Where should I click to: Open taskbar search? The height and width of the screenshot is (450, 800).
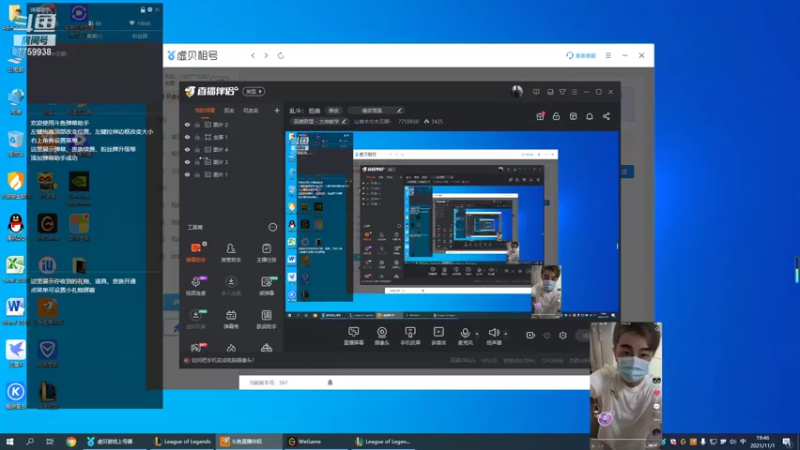click(30, 441)
